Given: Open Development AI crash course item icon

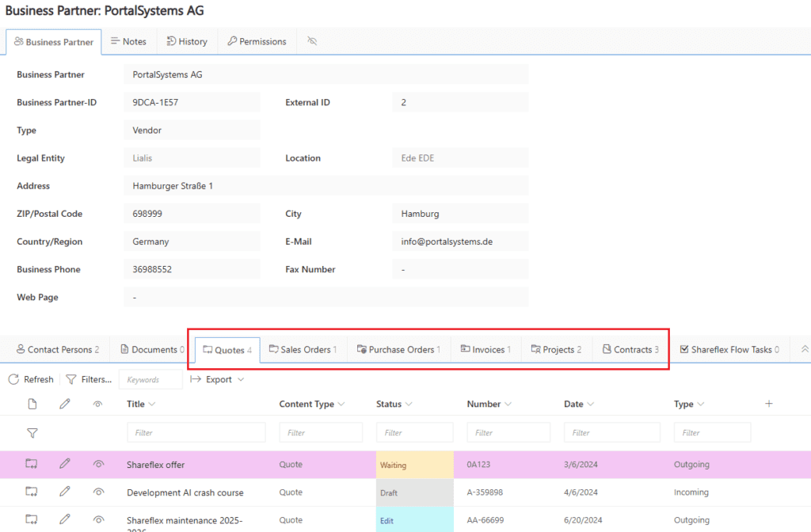Looking at the screenshot, I should click(32, 492).
